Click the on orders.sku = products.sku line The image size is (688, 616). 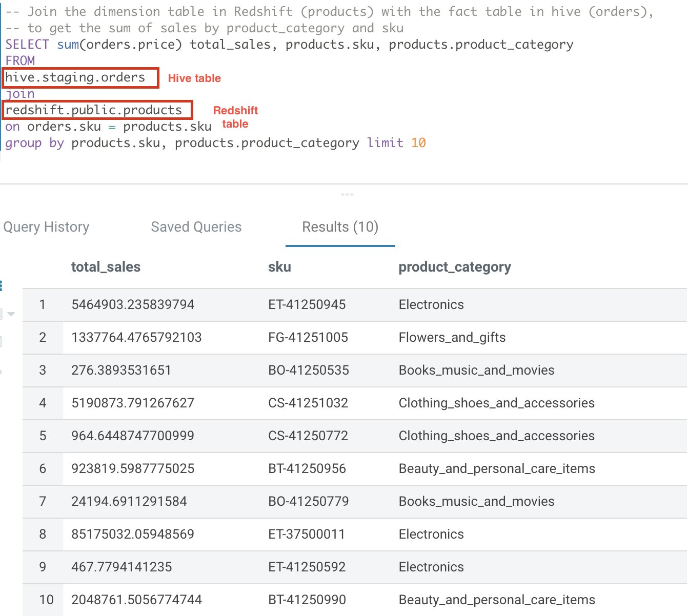click(x=108, y=127)
